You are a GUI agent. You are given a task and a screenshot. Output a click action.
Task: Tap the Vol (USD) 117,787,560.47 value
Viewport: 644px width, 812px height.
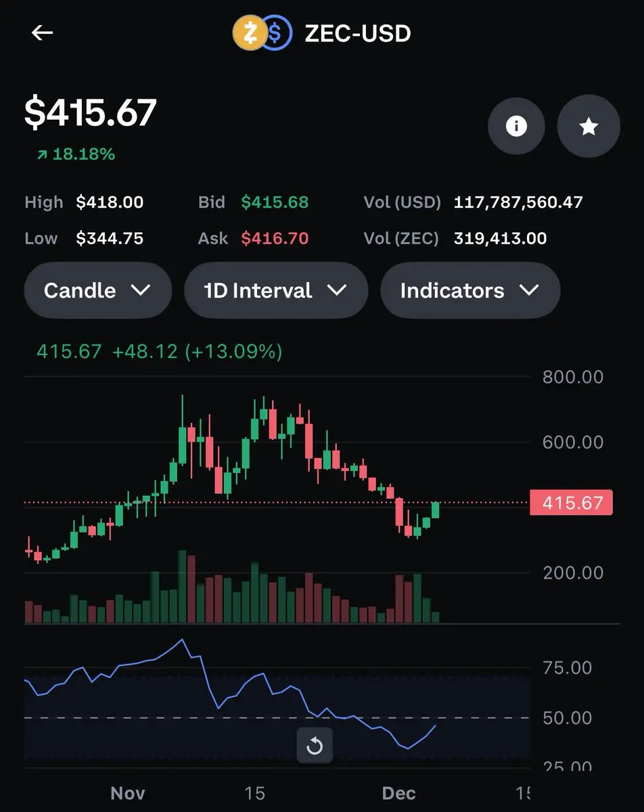(x=518, y=202)
